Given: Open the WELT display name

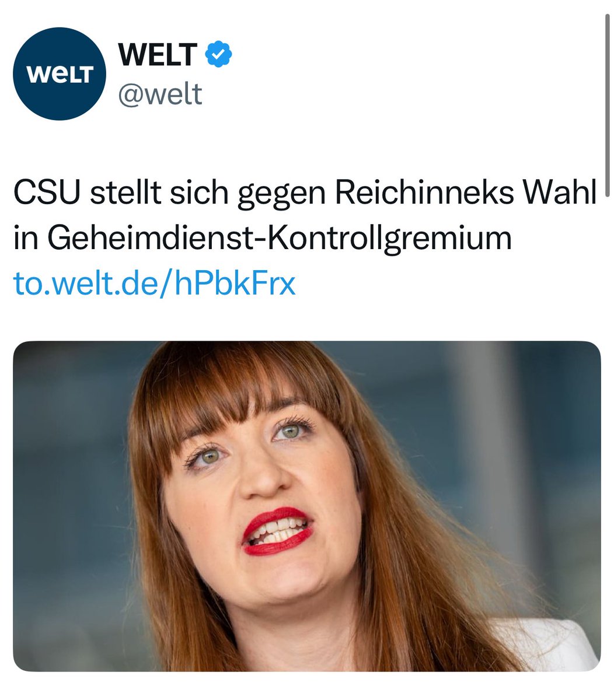Looking at the screenshot, I should pos(158,56).
